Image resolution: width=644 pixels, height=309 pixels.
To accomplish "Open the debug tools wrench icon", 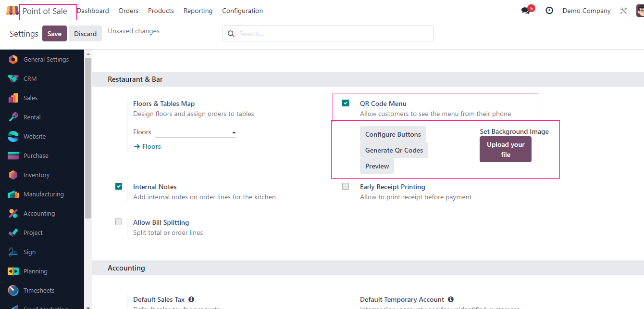I will coord(623,11).
